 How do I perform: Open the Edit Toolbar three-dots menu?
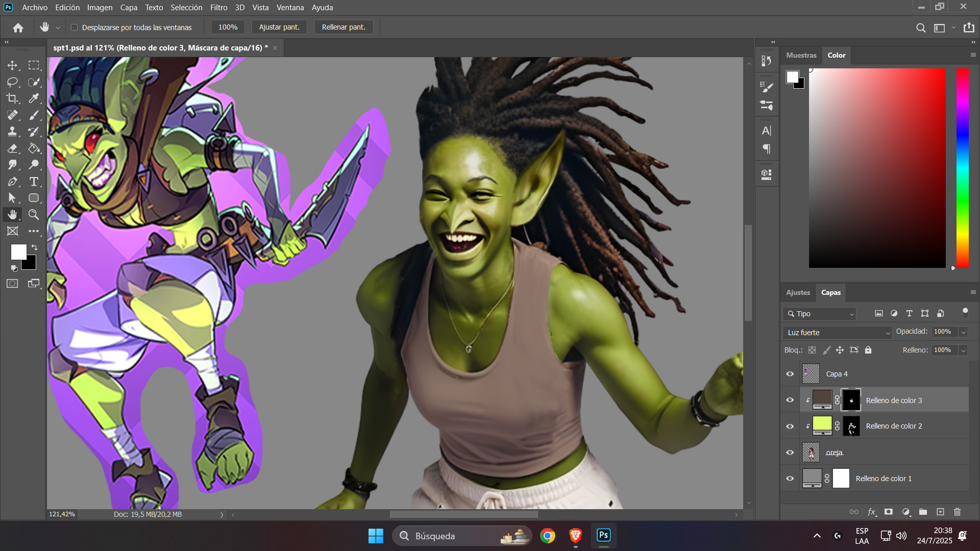pos(34,231)
